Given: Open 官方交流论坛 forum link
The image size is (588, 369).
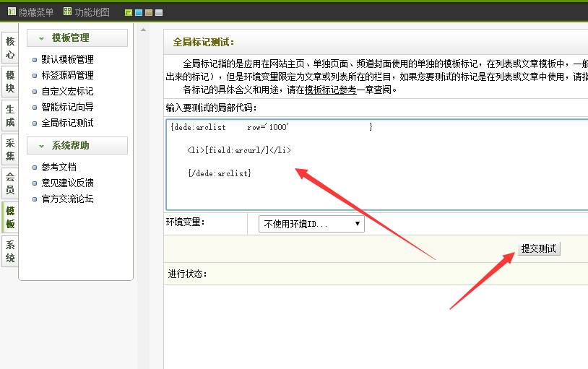Looking at the screenshot, I should (x=67, y=199).
